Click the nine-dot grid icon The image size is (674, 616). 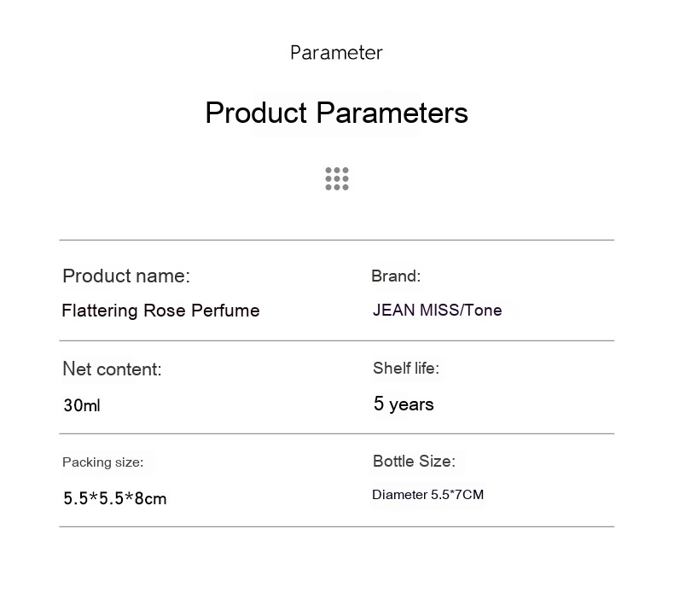337,178
